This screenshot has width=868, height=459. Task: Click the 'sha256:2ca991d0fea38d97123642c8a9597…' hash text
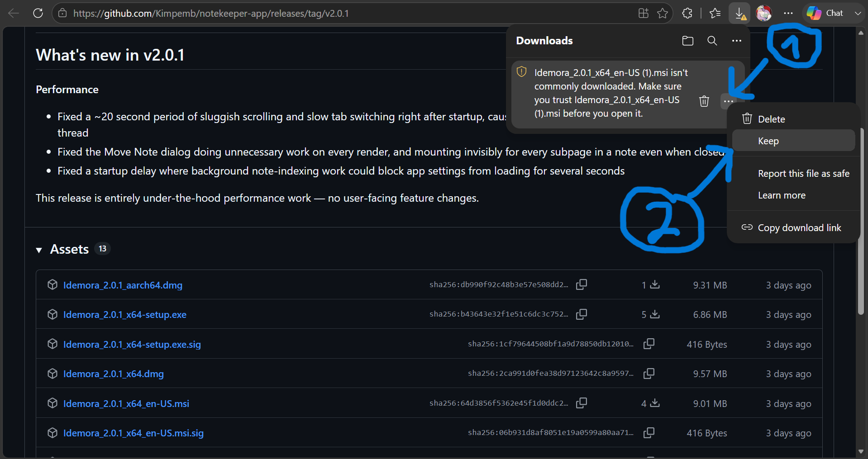(551, 373)
